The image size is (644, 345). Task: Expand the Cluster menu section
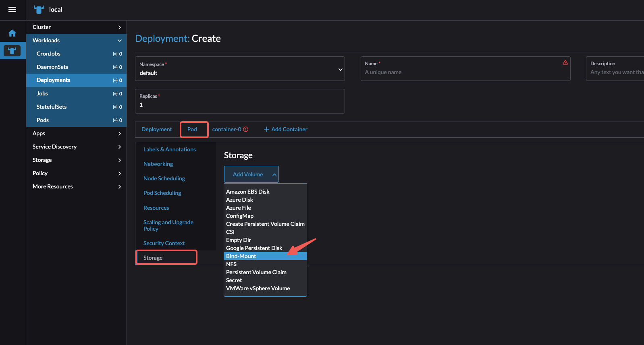pyautogui.click(x=77, y=27)
